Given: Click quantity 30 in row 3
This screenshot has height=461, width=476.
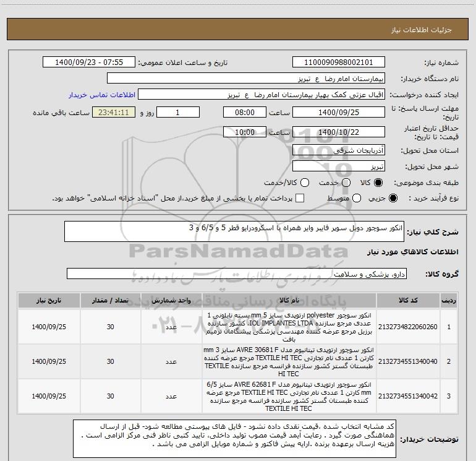Looking at the screenshot, I should (x=111, y=396).
